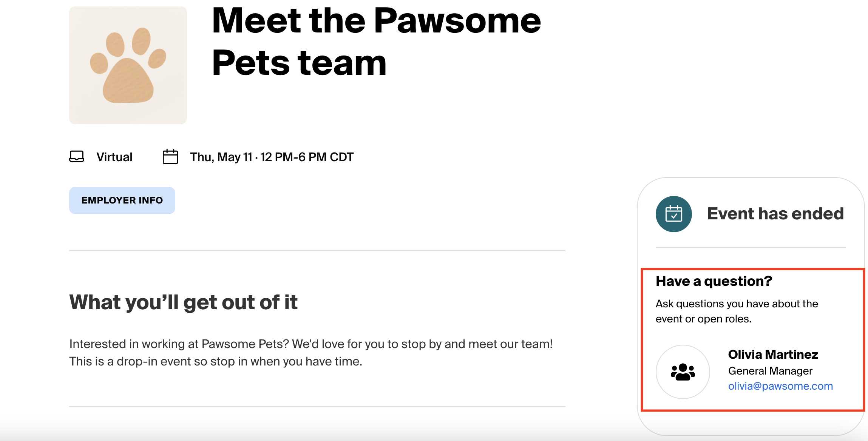Image resolution: width=868 pixels, height=441 pixels.
Task: Click the paw print employer logo
Action: tap(128, 65)
